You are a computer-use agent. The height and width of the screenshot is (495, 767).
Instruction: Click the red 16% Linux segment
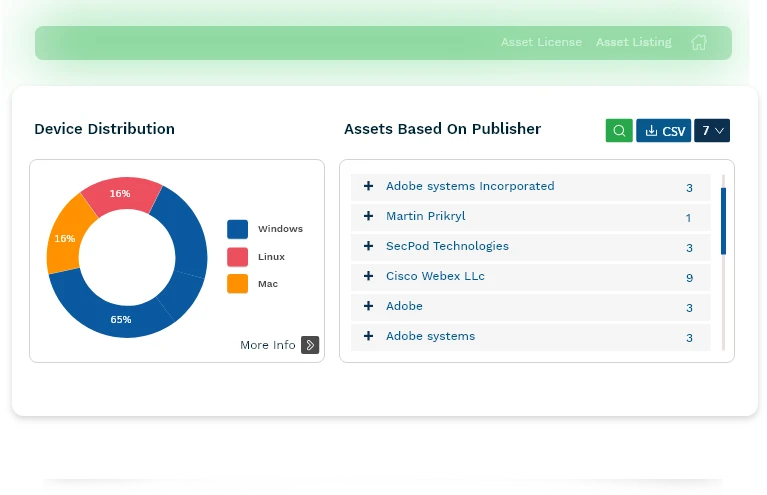(x=121, y=194)
